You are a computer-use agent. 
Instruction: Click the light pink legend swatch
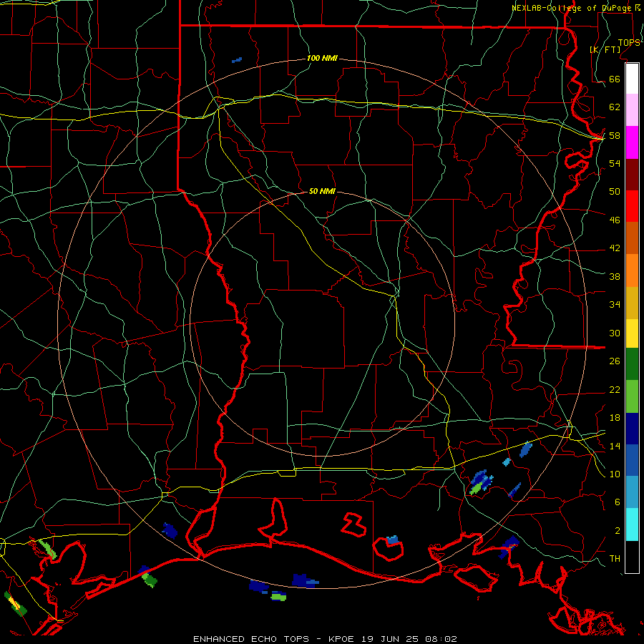[632, 109]
